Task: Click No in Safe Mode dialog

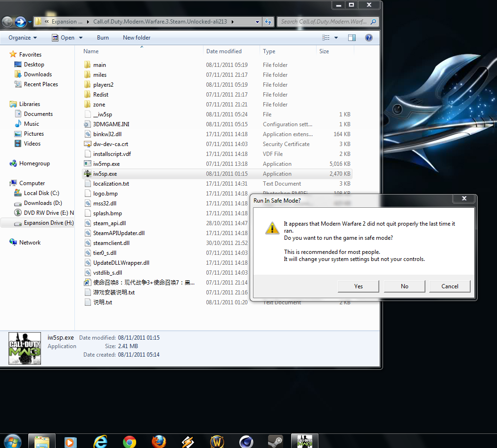Action: pyautogui.click(x=405, y=286)
